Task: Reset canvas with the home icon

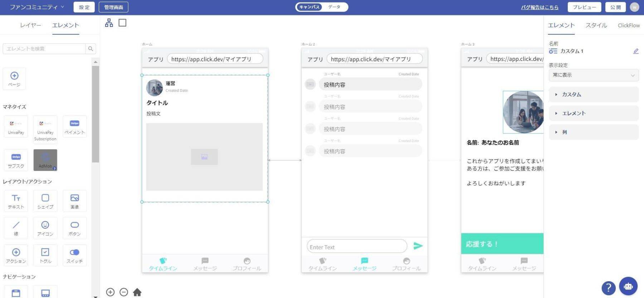Action: (137, 292)
